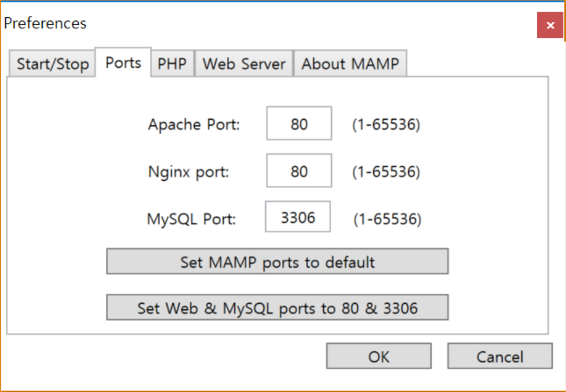Image resolution: width=566 pixels, height=392 pixels.
Task: Click the (1-65536) range beside Apache Port
Action: [x=386, y=124]
